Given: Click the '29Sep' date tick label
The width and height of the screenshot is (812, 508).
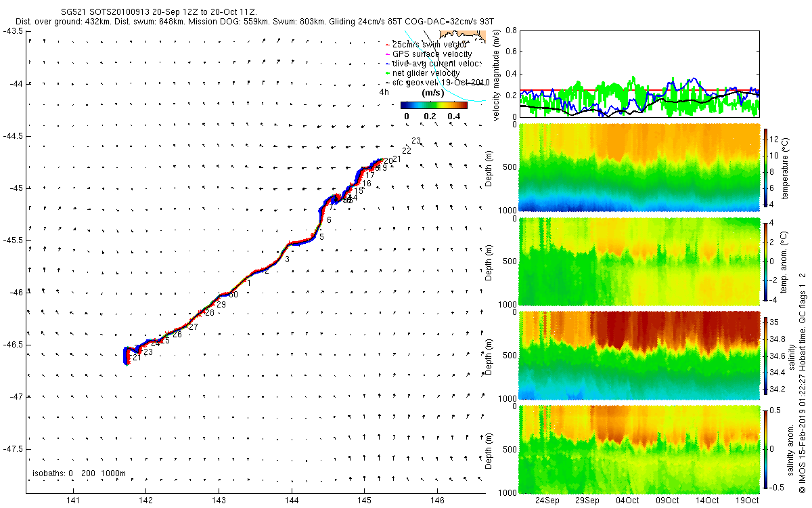Looking at the screenshot, I should [x=587, y=501].
